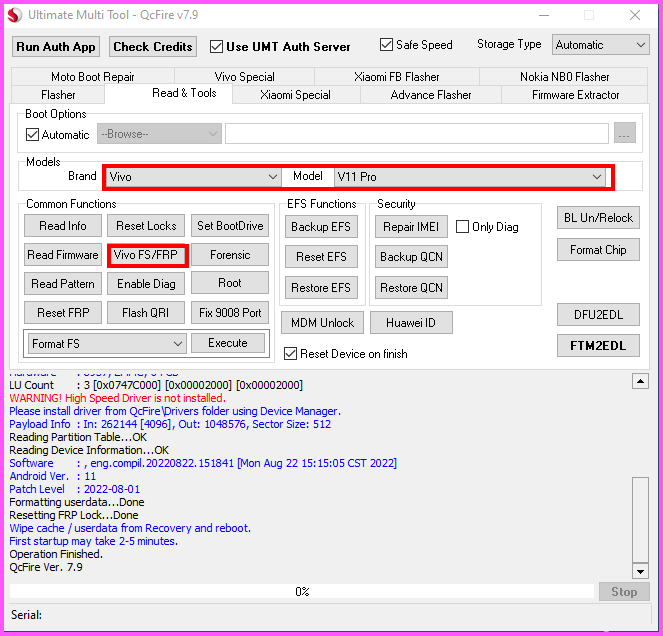Click the Stop button

[624, 592]
